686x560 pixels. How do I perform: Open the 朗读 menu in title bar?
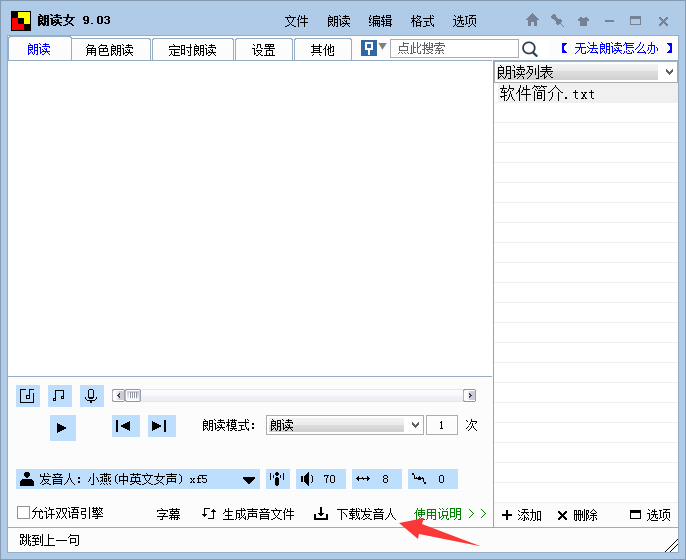[339, 21]
